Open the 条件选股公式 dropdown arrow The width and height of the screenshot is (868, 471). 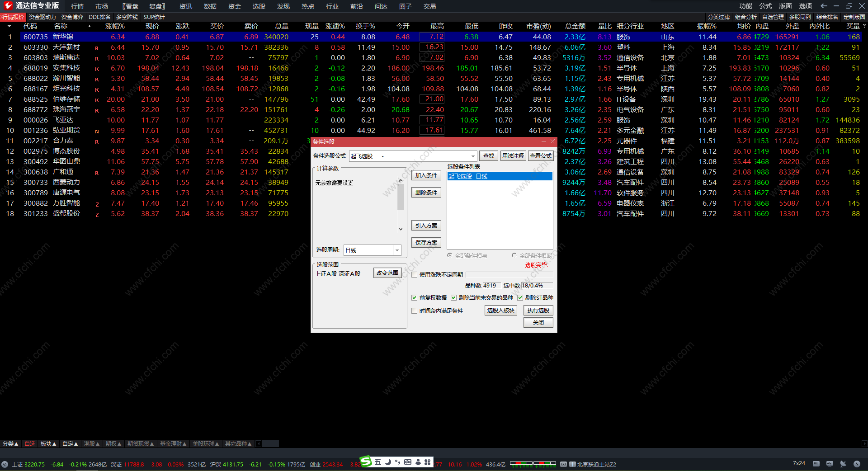(x=473, y=156)
